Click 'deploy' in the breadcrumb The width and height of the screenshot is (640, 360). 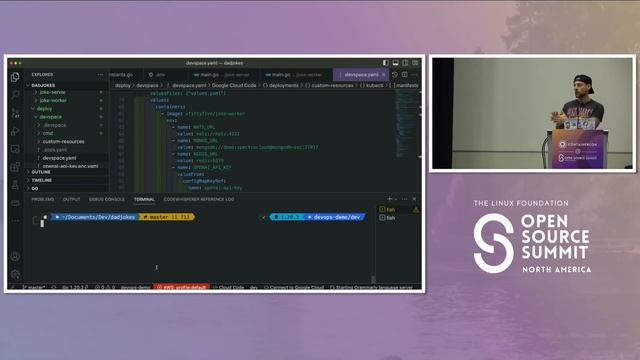[x=122, y=85]
